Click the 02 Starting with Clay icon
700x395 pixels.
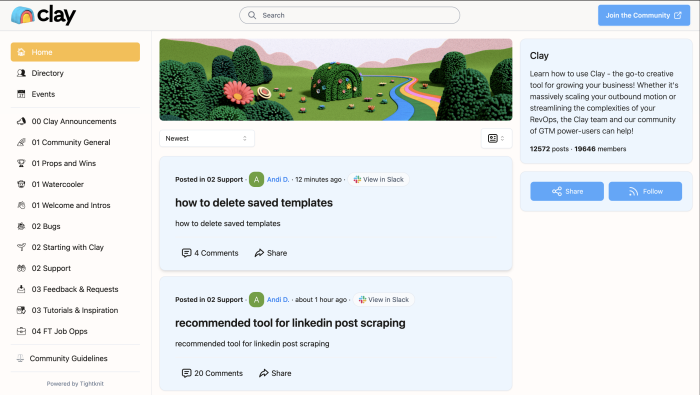tap(21, 247)
